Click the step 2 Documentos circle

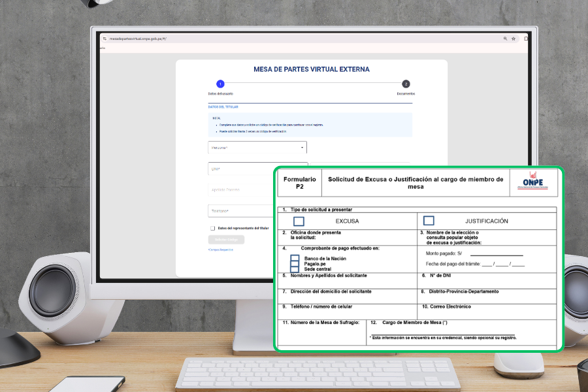pyautogui.click(x=406, y=84)
